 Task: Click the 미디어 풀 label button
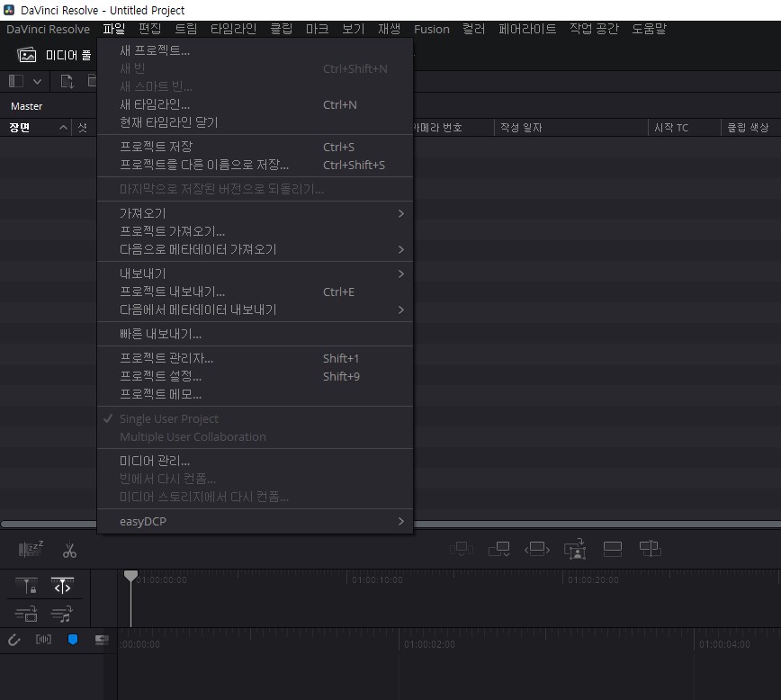coord(68,55)
